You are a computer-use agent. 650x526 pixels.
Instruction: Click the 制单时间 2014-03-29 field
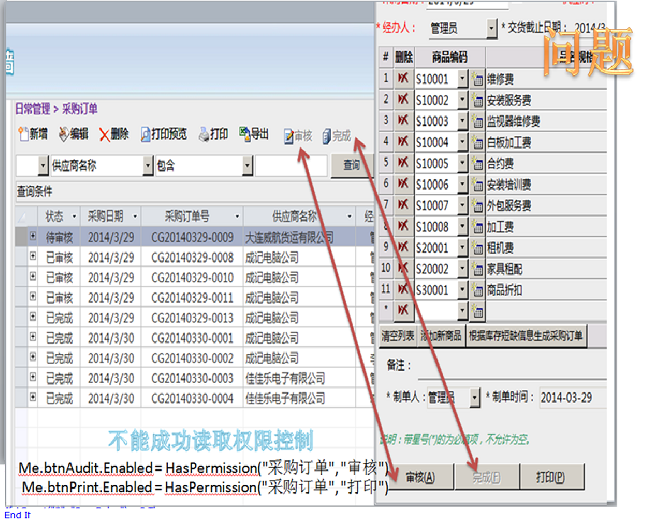coord(573,398)
